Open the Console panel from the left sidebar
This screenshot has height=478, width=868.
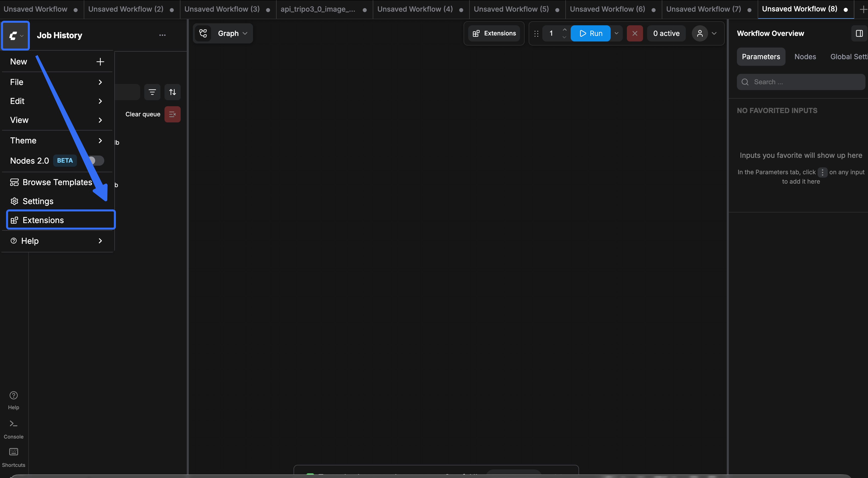point(13,428)
